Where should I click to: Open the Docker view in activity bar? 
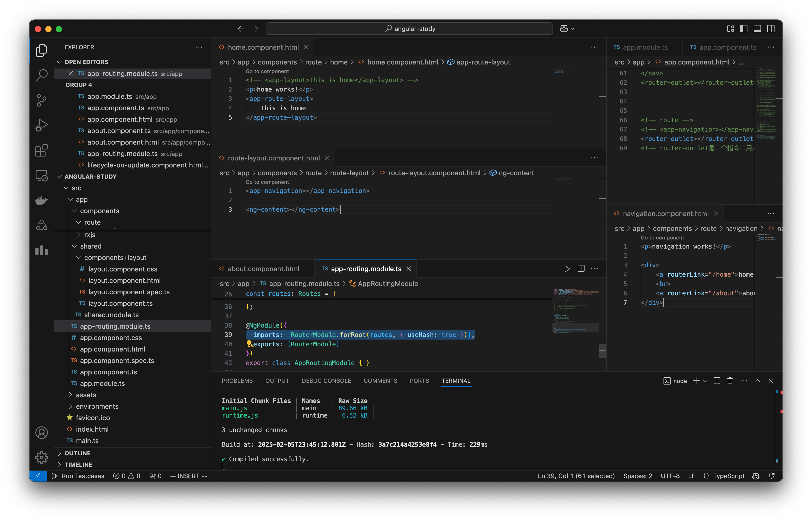[42, 200]
